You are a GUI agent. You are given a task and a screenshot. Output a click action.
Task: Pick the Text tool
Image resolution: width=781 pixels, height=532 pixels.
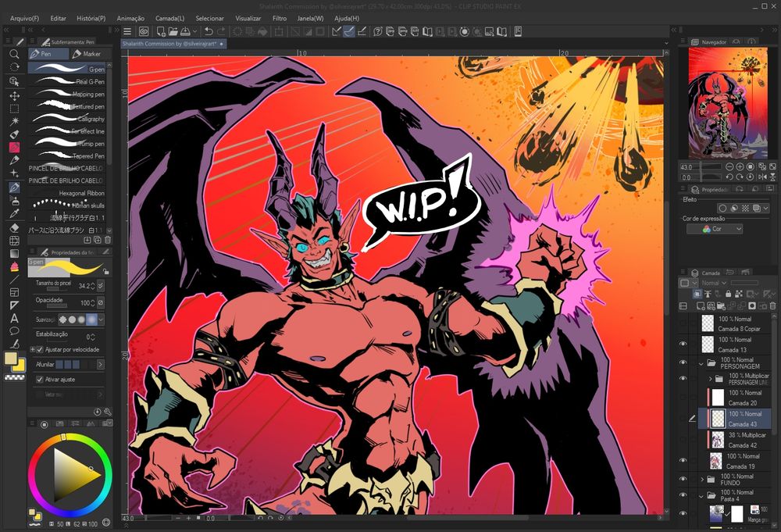14,318
